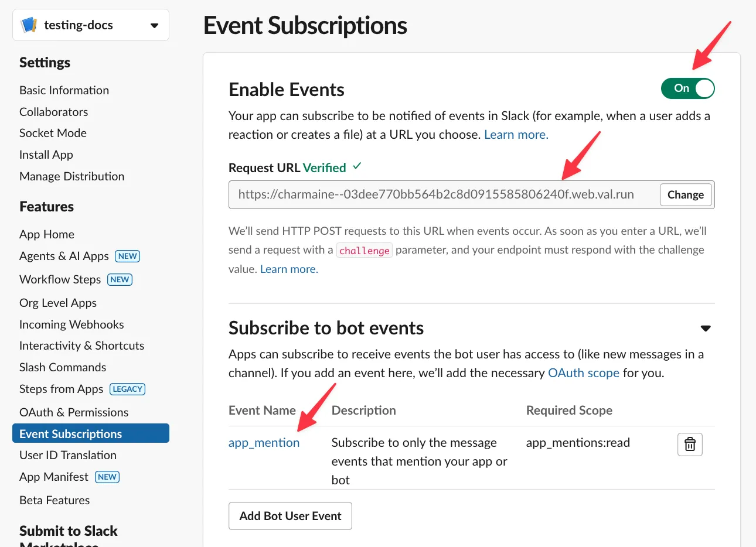
Task: Delete the app_mention event with the trash icon
Action: tap(690, 444)
